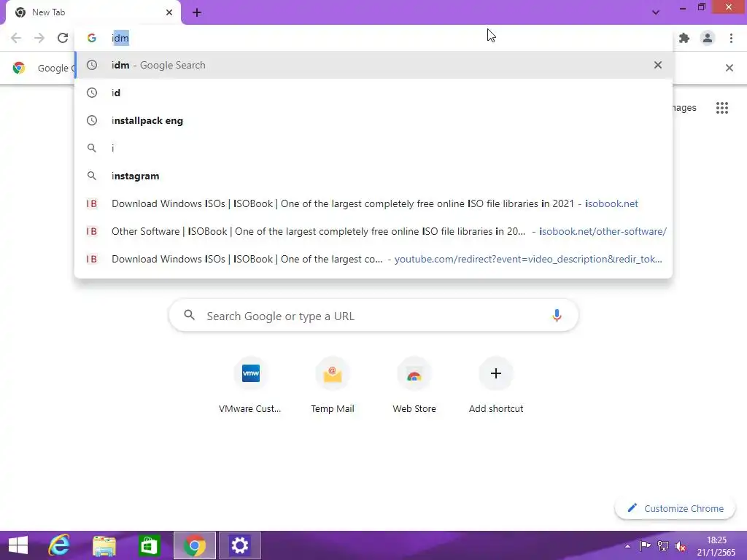This screenshot has height=560, width=747.
Task: Open the Chrome profile avatar
Action: 708,38
